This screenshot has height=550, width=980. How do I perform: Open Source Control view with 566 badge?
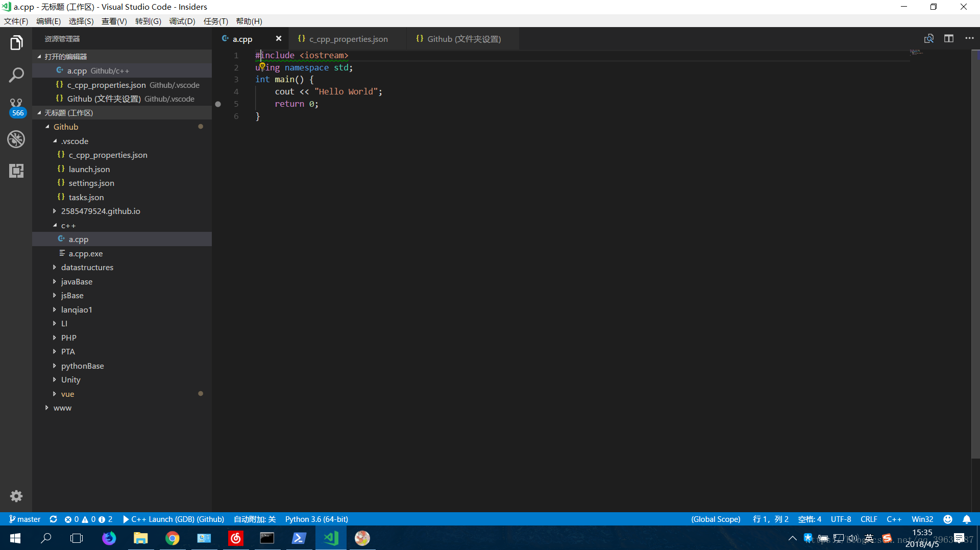[x=16, y=107]
